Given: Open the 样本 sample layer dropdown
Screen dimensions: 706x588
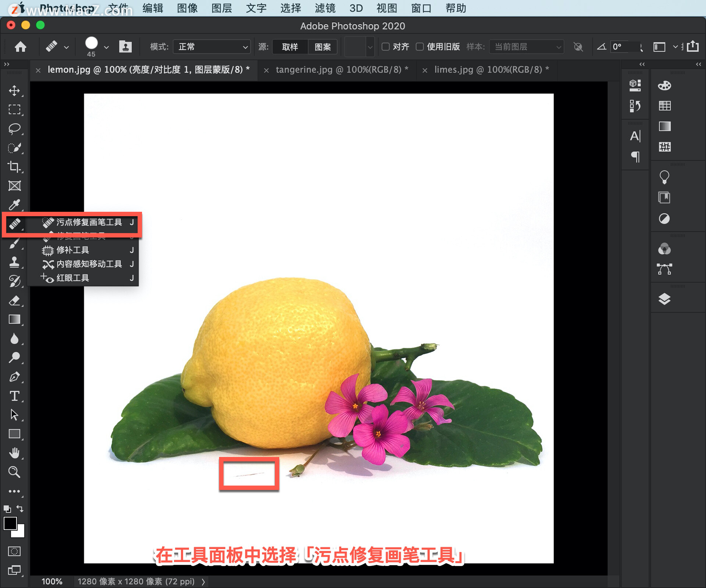Looking at the screenshot, I should coord(527,47).
